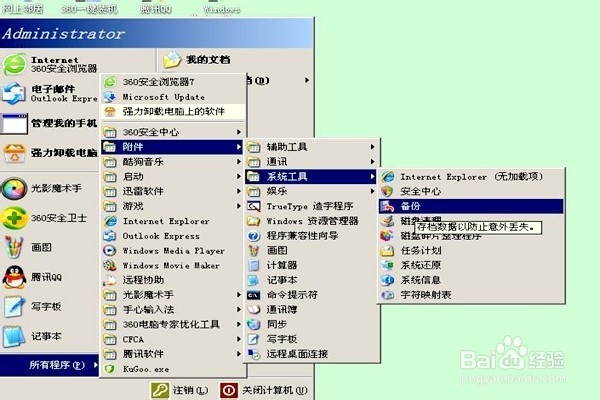Viewport: 600px width, 400px height.
Task: Click 所有程序(P) button
Action: click(49, 365)
